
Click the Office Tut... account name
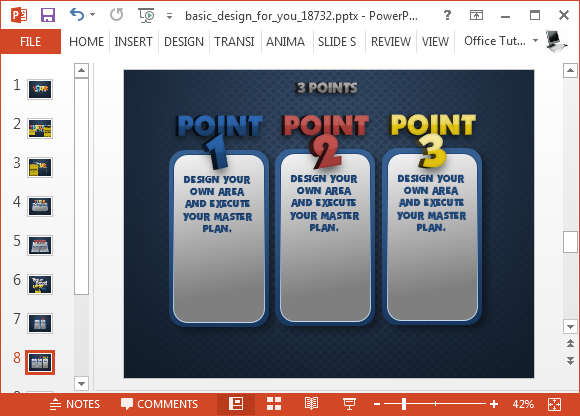click(495, 41)
